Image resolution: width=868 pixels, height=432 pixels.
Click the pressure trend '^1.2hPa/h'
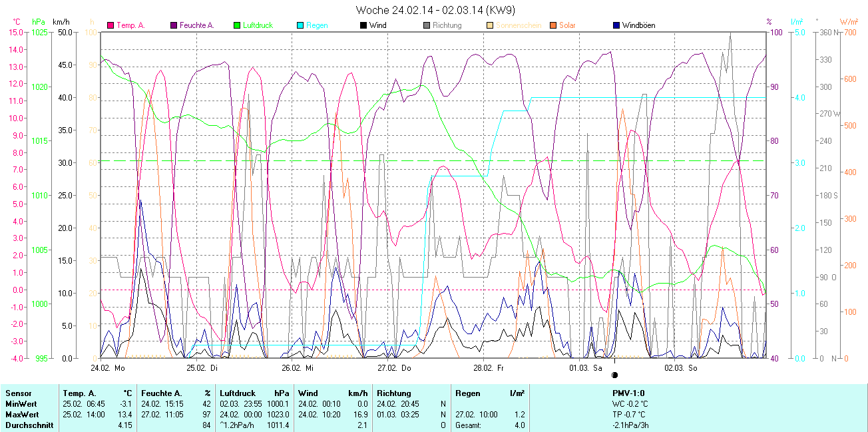(x=237, y=425)
